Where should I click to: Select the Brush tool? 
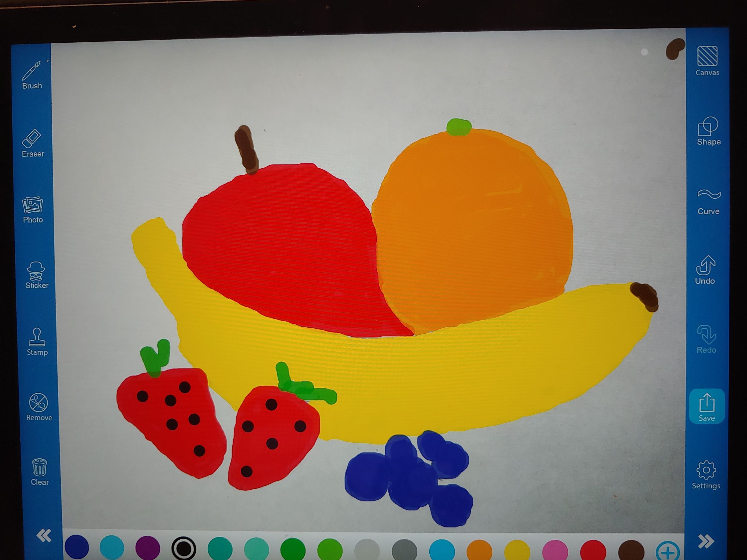pyautogui.click(x=32, y=75)
